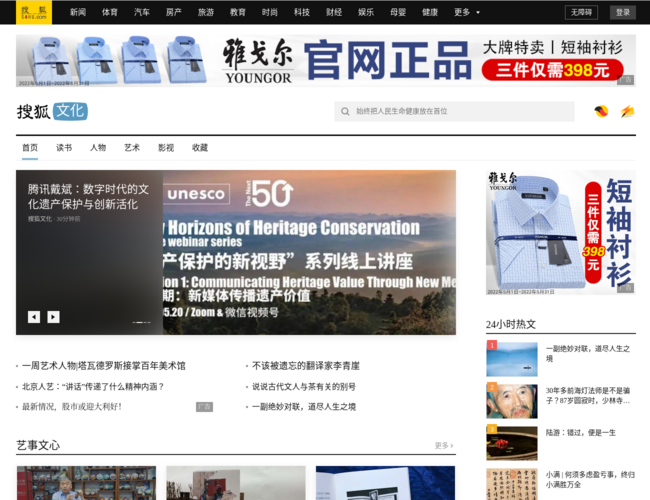Open article 北京人艺：“讲话”传递了什么精神内涵？
Viewport: 650px width, 500px height.
pos(93,386)
